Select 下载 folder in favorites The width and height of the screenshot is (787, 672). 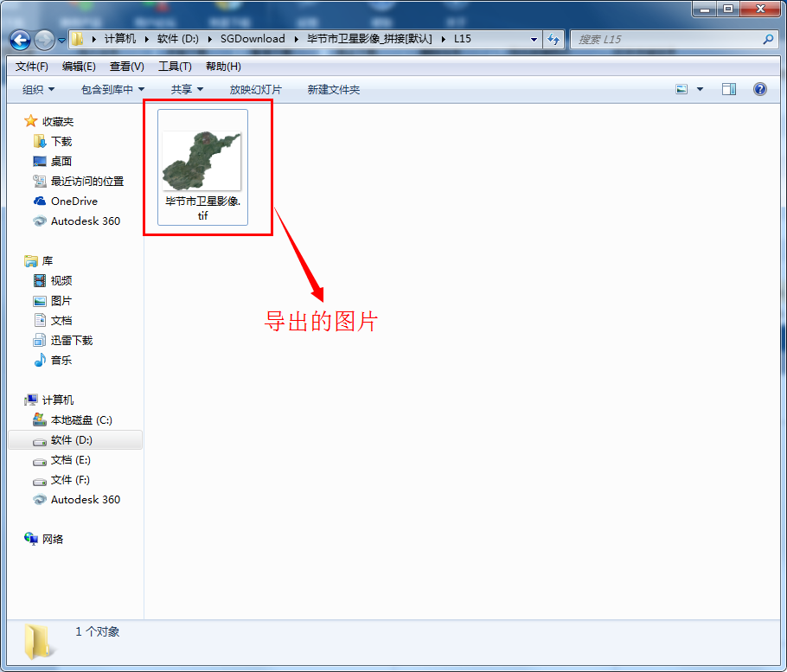53,142
